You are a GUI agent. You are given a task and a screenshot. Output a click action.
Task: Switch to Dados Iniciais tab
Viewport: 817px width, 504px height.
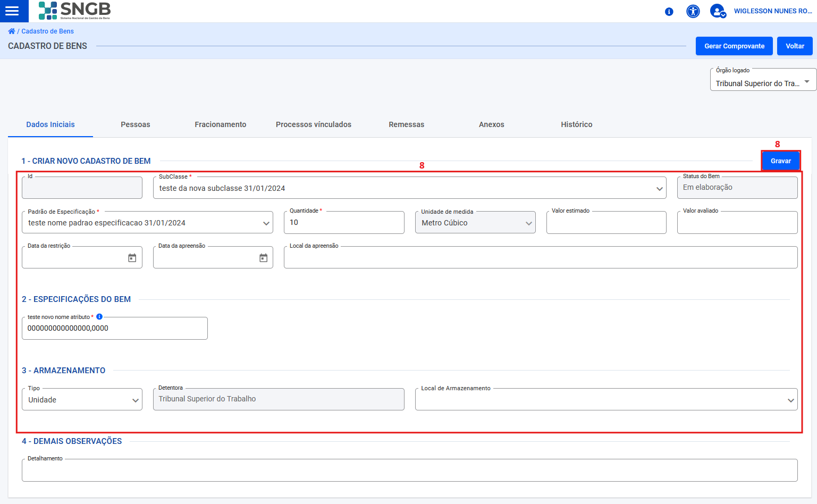(50, 124)
